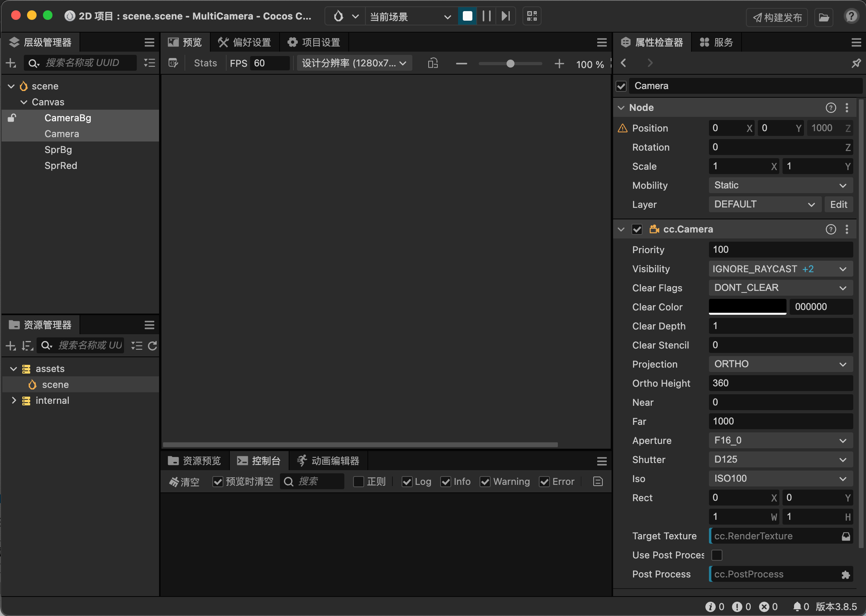Open the black Clear Color swatch
Viewport: 866px width, 616px height.
click(747, 307)
